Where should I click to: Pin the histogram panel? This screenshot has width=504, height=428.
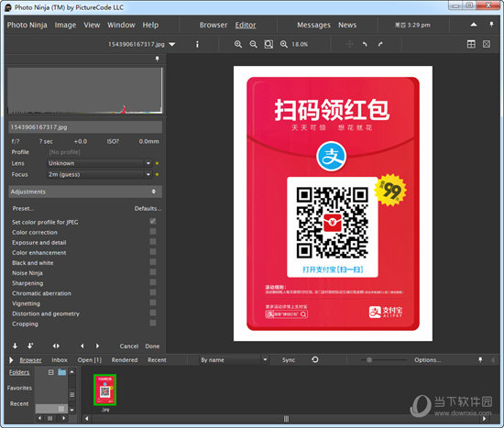tap(158, 59)
